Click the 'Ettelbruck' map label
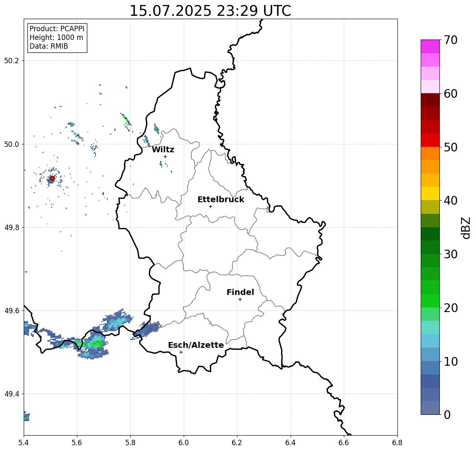The height and width of the screenshot is (451, 476). (221, 199)
